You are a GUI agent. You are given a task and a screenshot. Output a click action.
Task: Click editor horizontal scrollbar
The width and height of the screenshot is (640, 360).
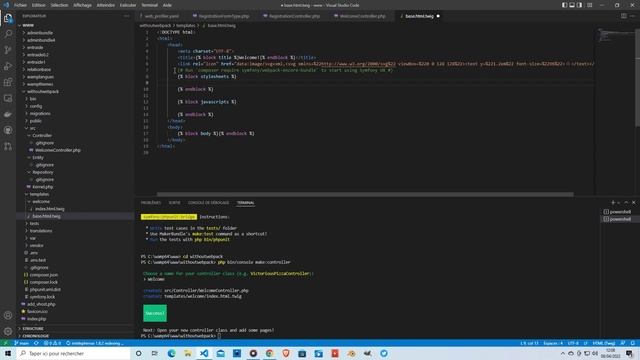(x=365, y=195)
